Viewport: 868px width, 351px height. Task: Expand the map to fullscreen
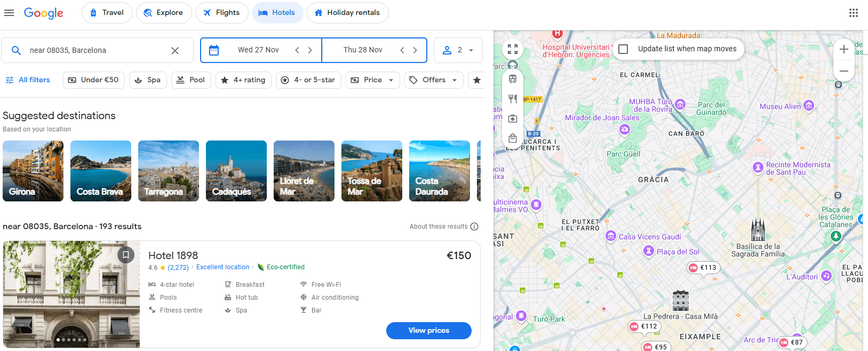point(513,50)
